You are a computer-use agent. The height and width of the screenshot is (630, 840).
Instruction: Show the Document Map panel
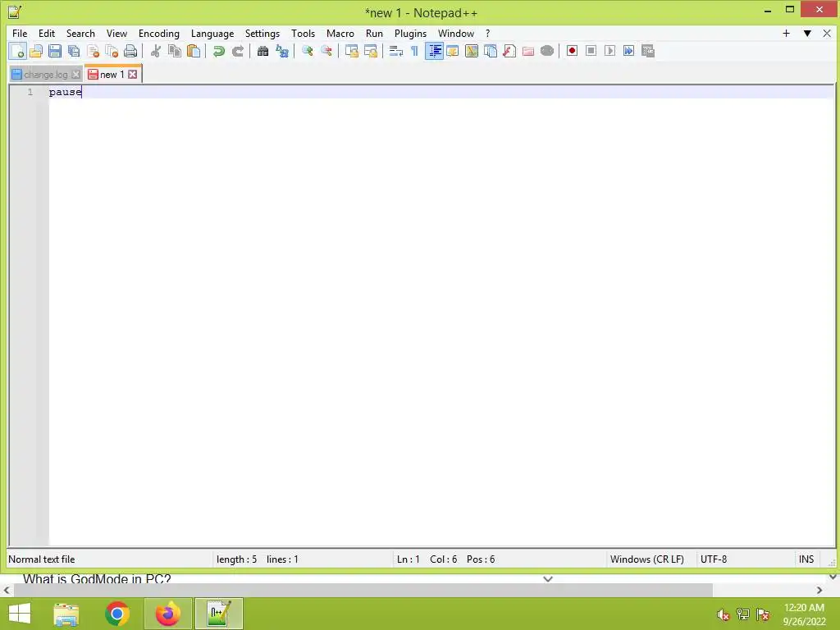point(472,51)
